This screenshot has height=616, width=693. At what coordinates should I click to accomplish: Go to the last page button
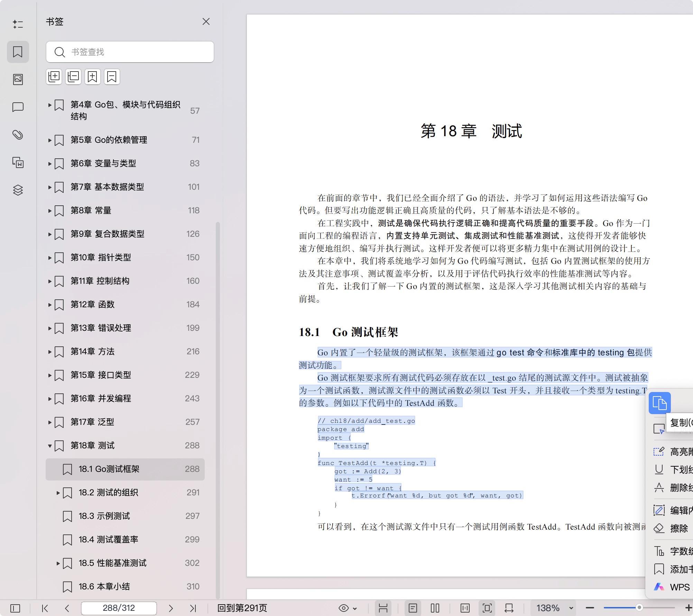coord(193,608)
